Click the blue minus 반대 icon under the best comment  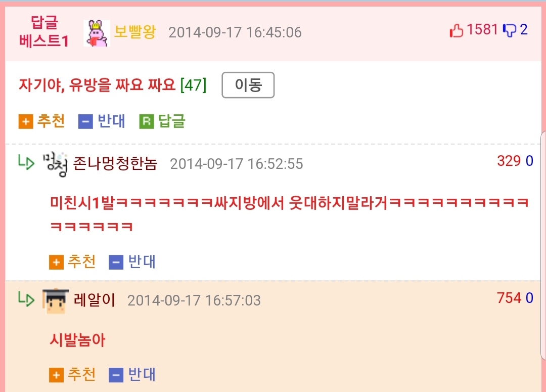[x=85, y=121]
